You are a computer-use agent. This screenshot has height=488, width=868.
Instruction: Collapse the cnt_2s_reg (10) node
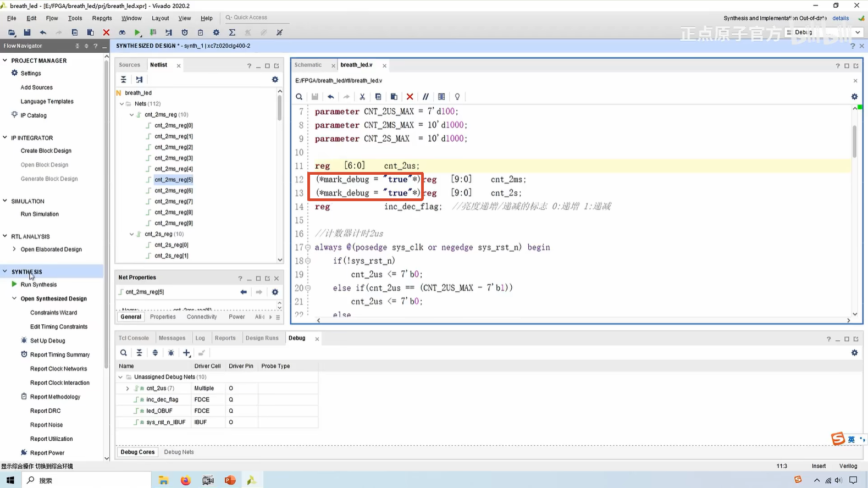pyautogui.click(x=131, y=234)
